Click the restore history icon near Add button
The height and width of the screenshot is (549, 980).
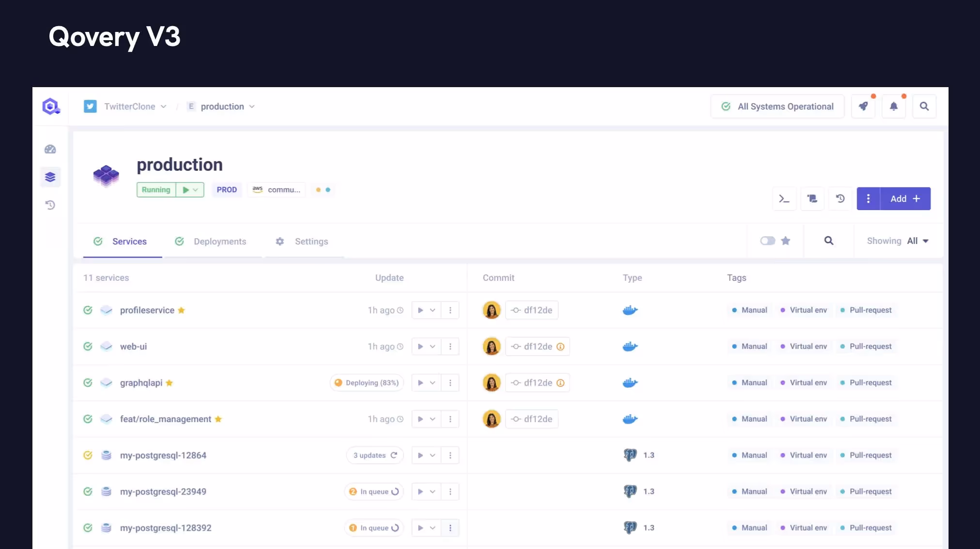tap(841, 198)
